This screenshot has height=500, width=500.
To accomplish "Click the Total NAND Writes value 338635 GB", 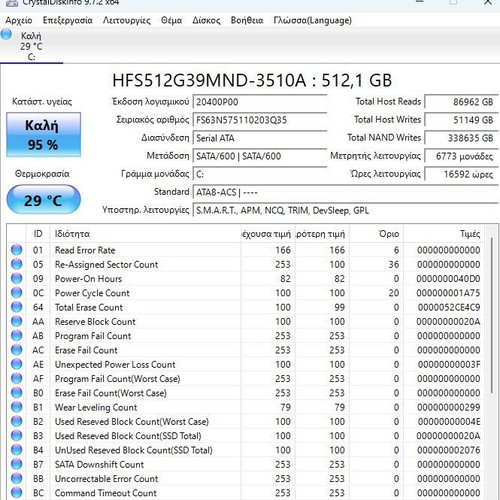I will tap(461, 138).
